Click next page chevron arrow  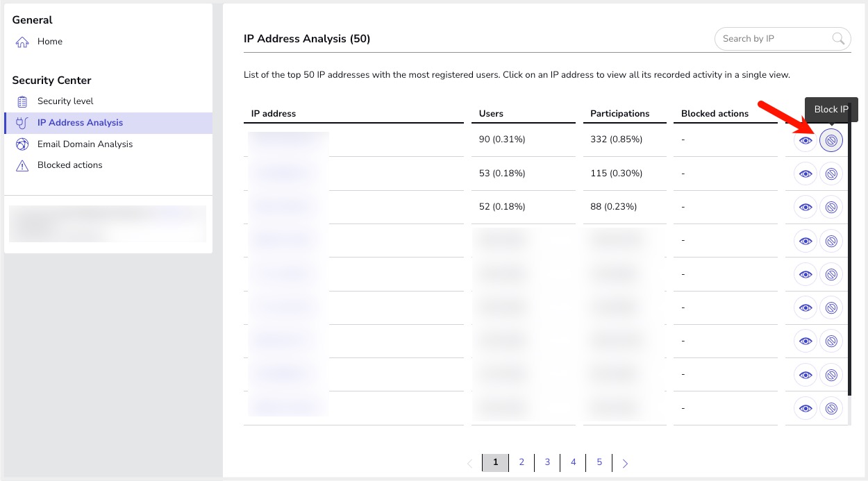point(625,463)
